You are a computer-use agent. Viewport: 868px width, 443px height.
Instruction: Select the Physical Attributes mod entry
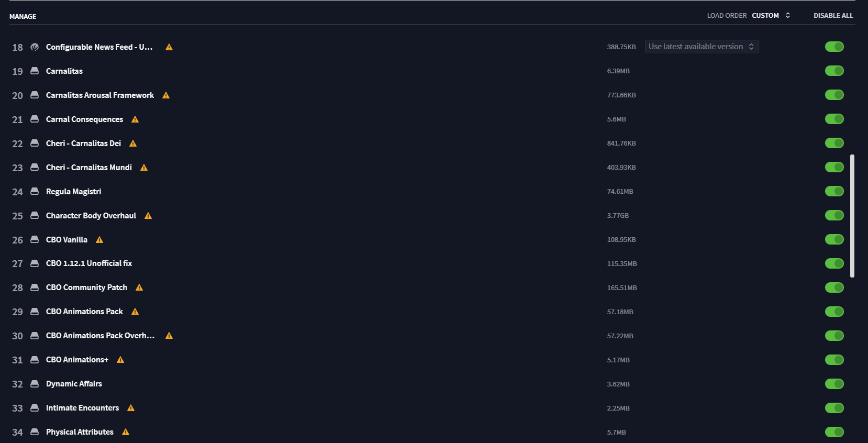click(x=80, y=432)
